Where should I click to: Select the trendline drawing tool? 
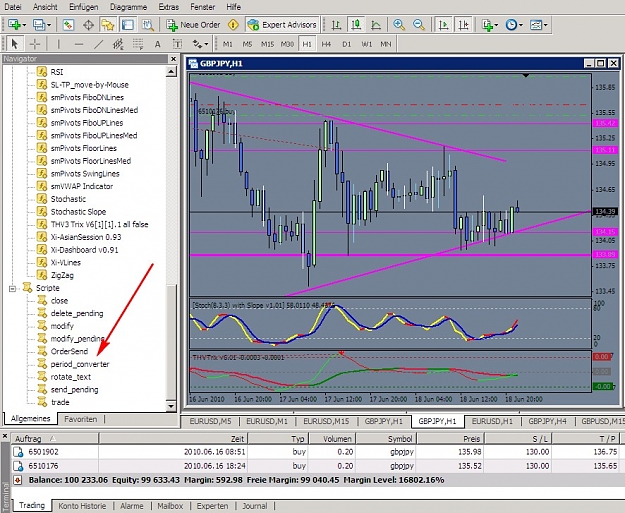click(98, 44)
